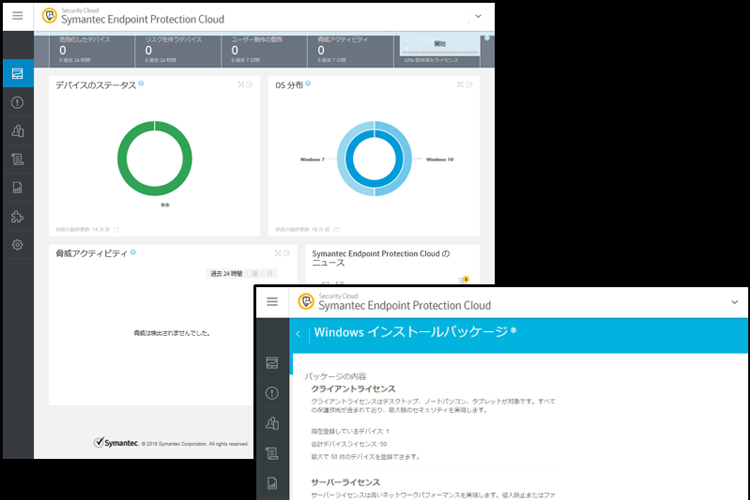Expand the デバイスのステータス widget with the arrows icon
The height and width of the screenshot is (500, 750).
[x=241, y=84]
